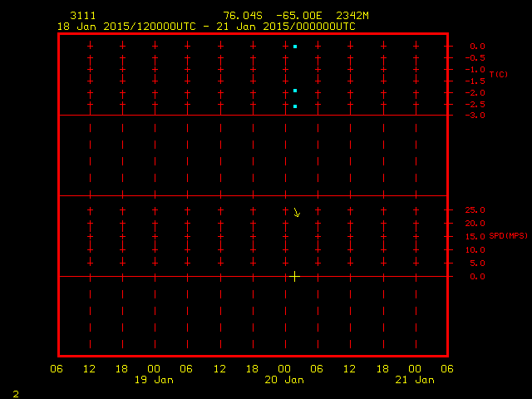The image size is (532, 399).
Task: Click the end date "21 Jan 2015/000000UTC"
Action: pyautogui.click(x=286, y=27)
